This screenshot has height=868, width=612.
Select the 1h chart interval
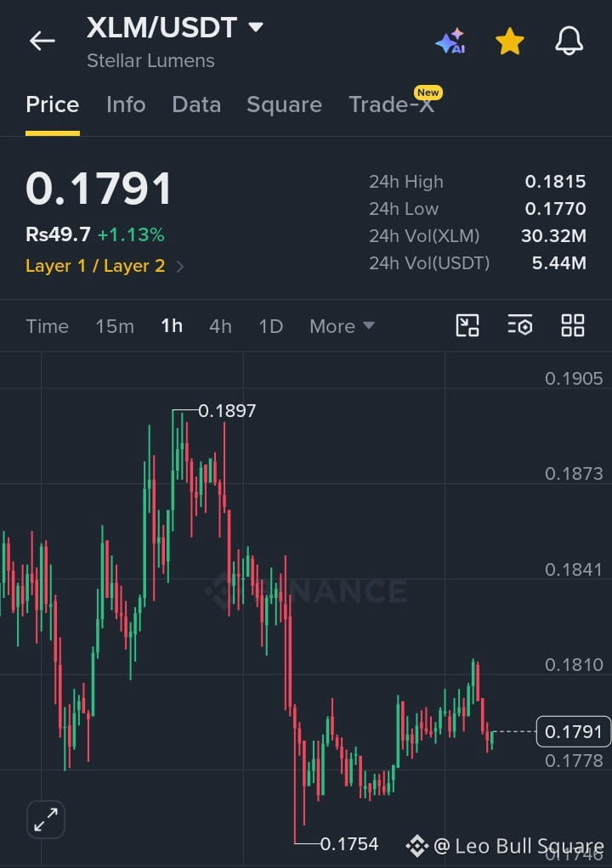172,326
